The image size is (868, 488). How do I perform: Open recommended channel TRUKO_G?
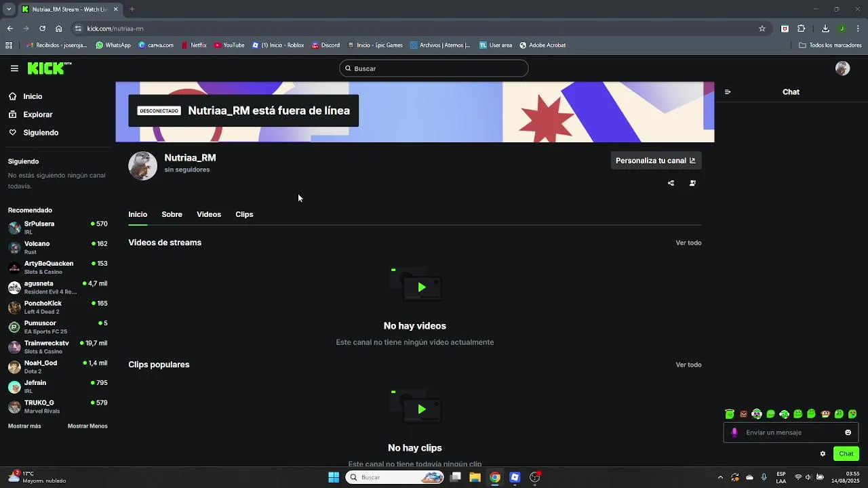[x=58, y=407]
